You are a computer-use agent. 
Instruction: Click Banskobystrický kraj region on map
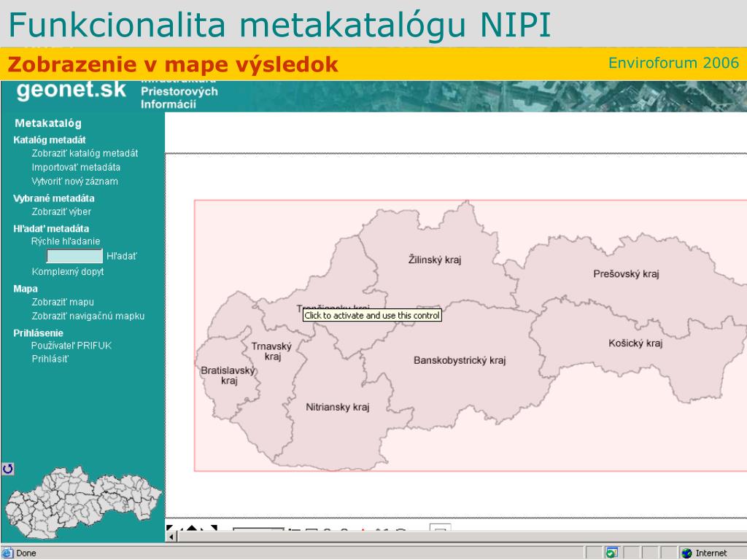click(x=460, y=360)
